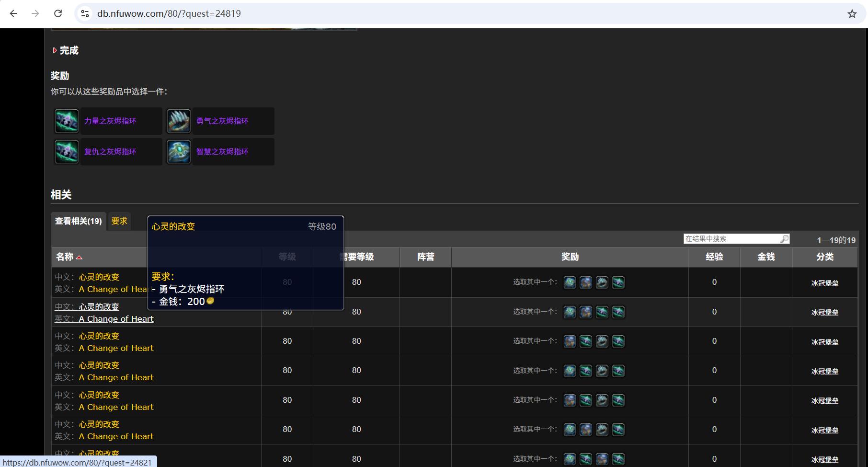
Task: Open 心灵的改变 link in first table row
Action: 99,277
